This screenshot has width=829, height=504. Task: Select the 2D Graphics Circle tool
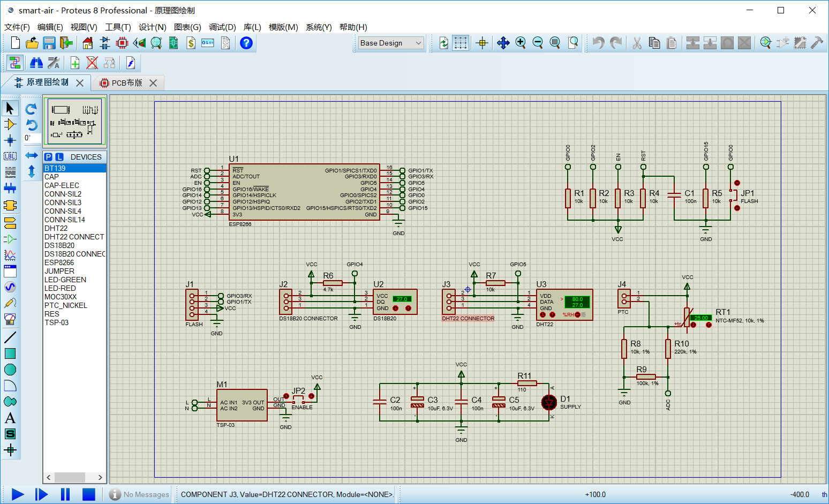coord(10,370)
